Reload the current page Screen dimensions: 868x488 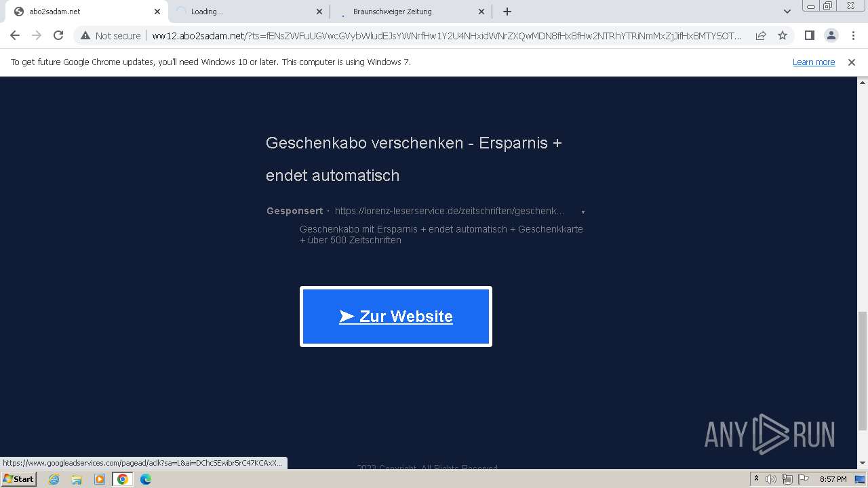58,36
